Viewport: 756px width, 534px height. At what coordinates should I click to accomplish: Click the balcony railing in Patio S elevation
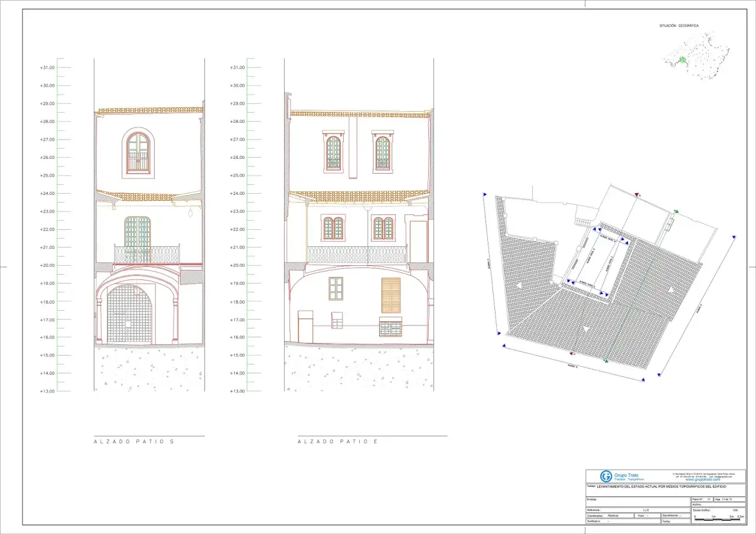pos(147,255)
